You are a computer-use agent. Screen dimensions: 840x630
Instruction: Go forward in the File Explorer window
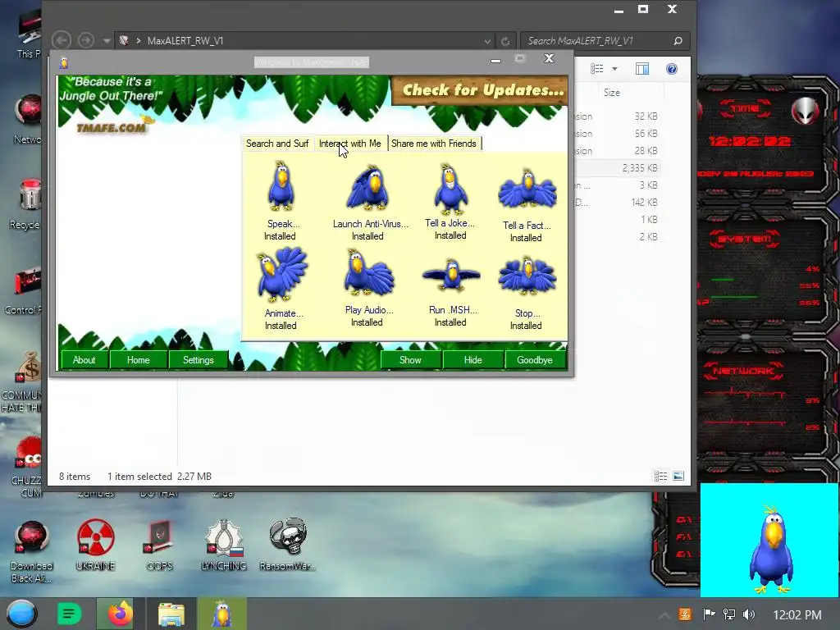click(x=85, y=41)
